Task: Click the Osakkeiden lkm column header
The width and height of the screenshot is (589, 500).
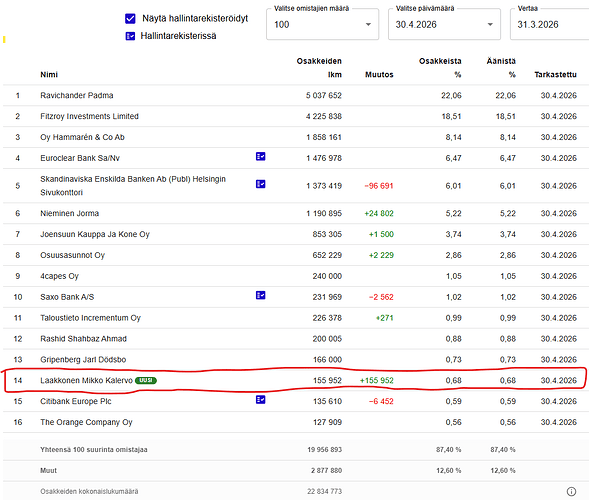Action: [319, 68]
